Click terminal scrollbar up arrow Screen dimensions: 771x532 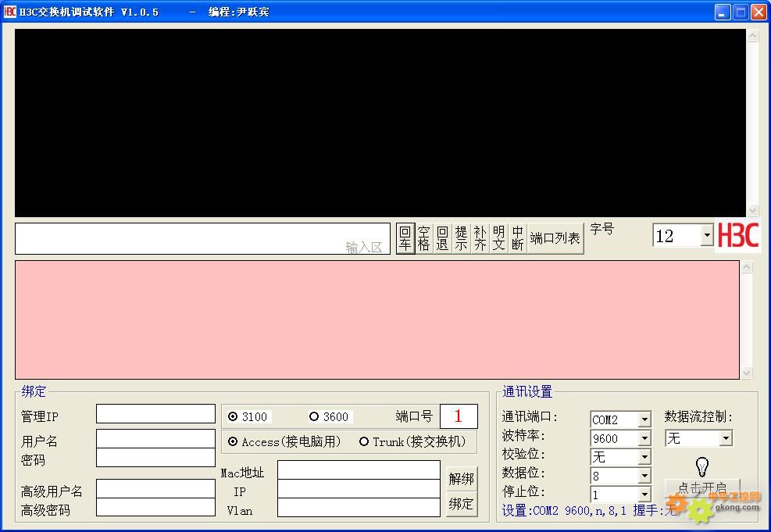752,35
